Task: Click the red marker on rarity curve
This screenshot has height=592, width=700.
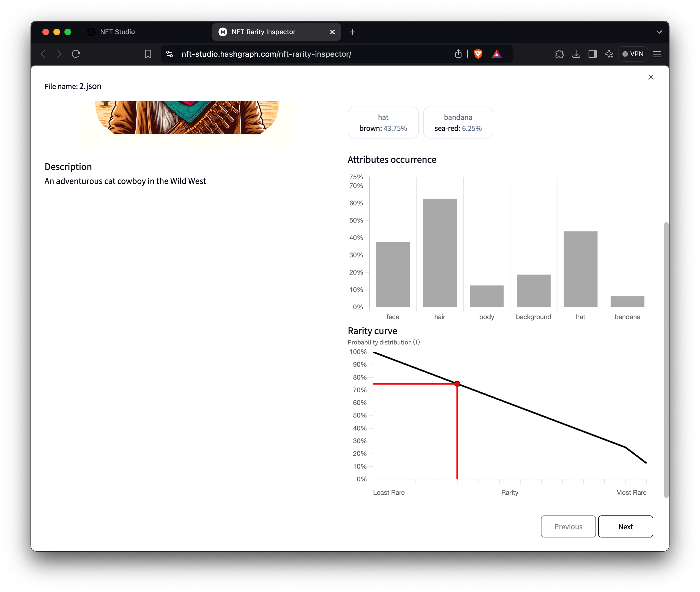Action: point(457,384)
